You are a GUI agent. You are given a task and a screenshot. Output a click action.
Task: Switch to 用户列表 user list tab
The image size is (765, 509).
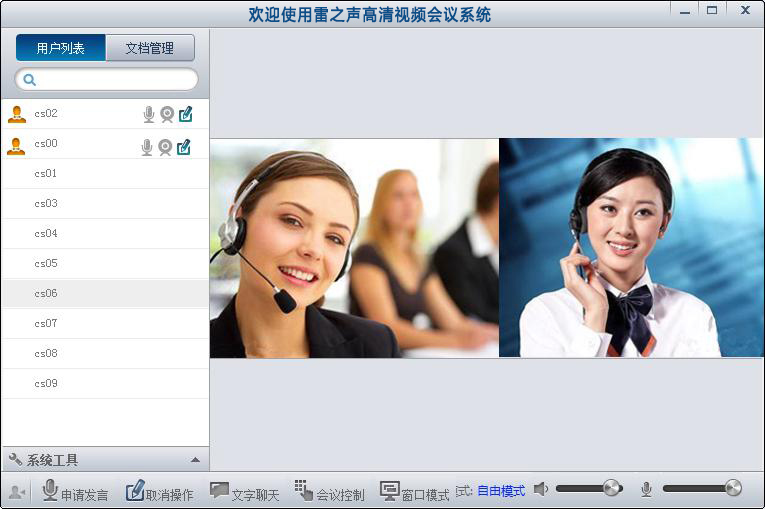(60, 48)
